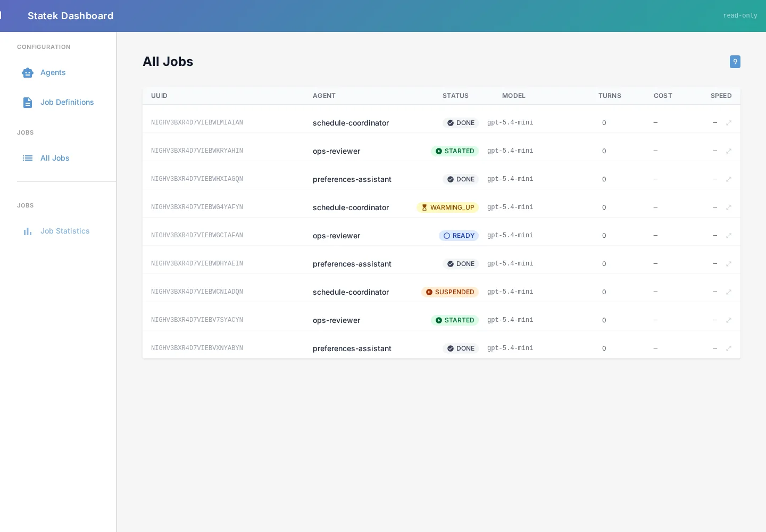Image resolution: width=766 pixels, height=532 pixels.
Task: Click the TURNS column header
Action: [x=610, y=96]
